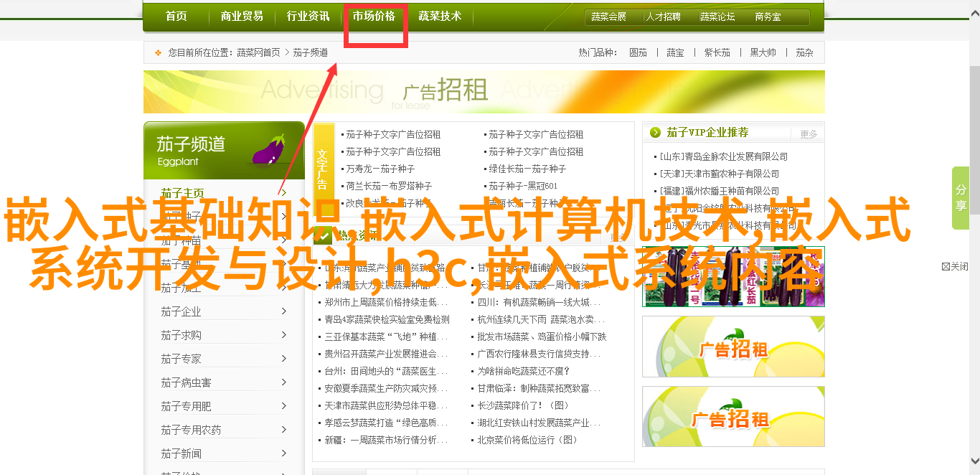Open article 广西农行隆林县支行信贷支持
The image size is (980, 475).
click(539, 354)
